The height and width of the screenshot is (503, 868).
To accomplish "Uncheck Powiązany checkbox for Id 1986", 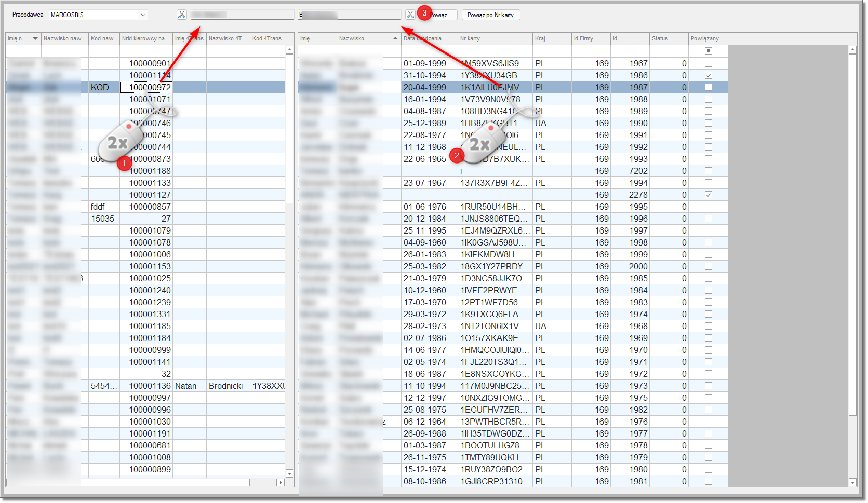I will 709,75.
